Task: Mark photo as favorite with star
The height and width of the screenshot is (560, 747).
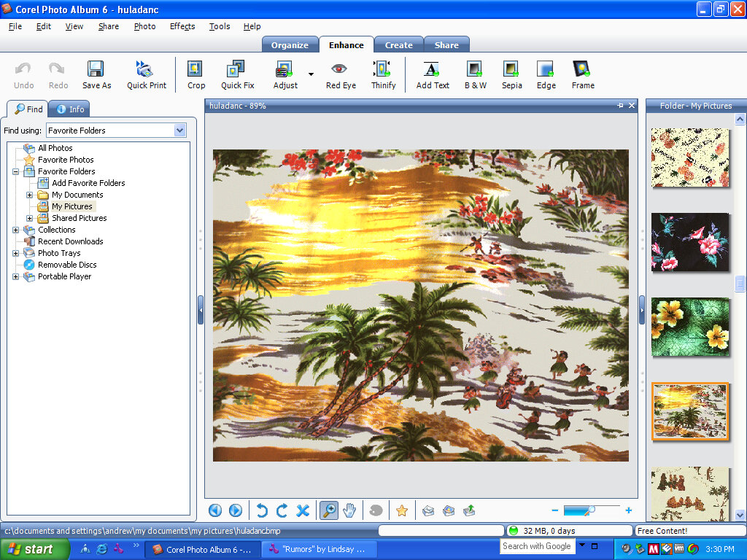Action: pos(401,510)
